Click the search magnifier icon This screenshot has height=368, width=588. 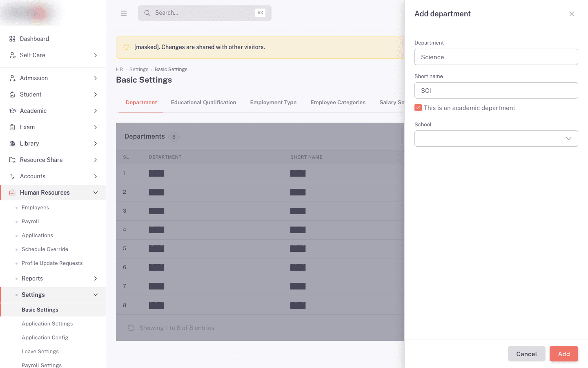[x=147, y=13]
